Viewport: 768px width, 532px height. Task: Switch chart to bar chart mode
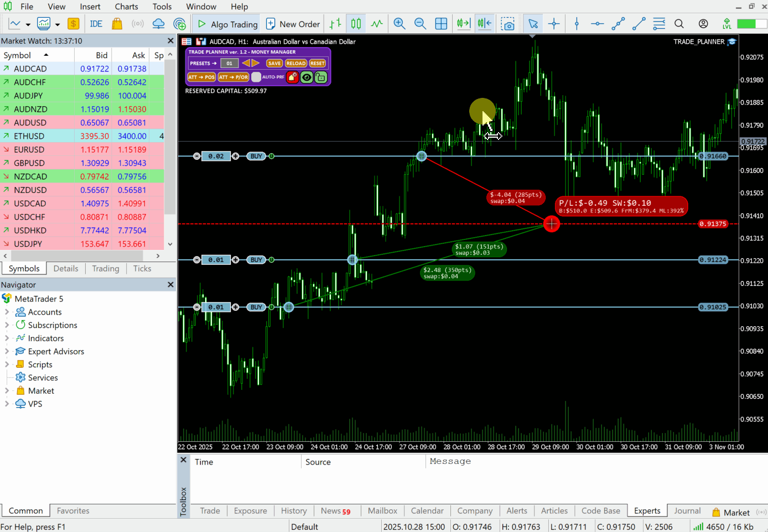[x=335, y=24]
